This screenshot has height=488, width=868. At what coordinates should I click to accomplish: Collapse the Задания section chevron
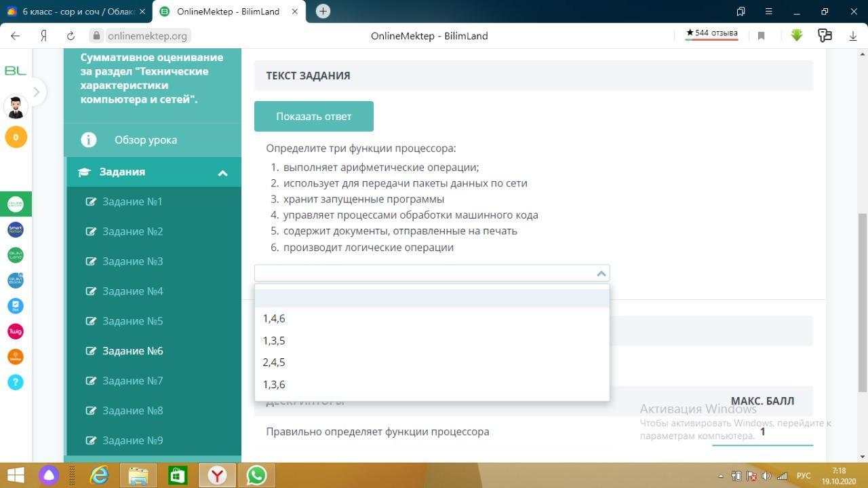[222, 173]
